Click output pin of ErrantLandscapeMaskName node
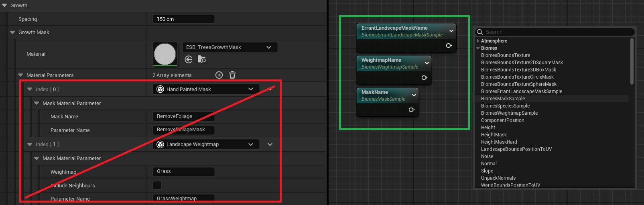644x205 pixels. click(x=449, y=46)
